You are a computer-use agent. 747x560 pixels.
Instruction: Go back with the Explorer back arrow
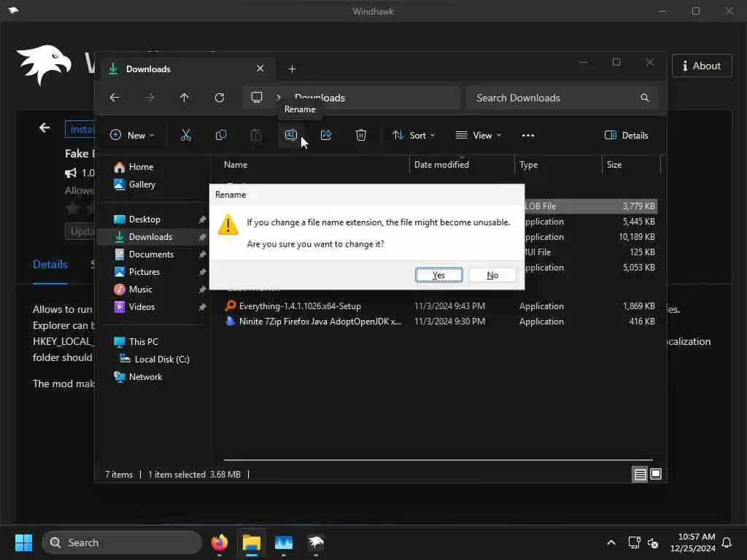click(115, 98)
